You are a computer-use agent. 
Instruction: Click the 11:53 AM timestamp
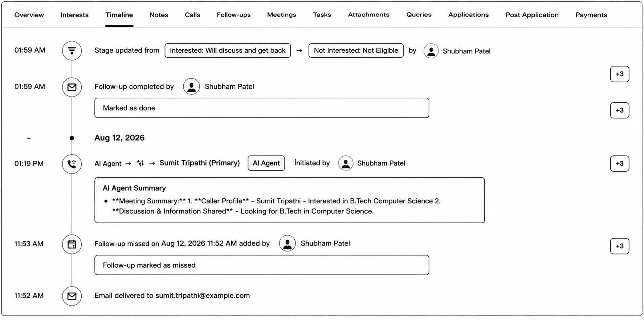pos(29,244)
